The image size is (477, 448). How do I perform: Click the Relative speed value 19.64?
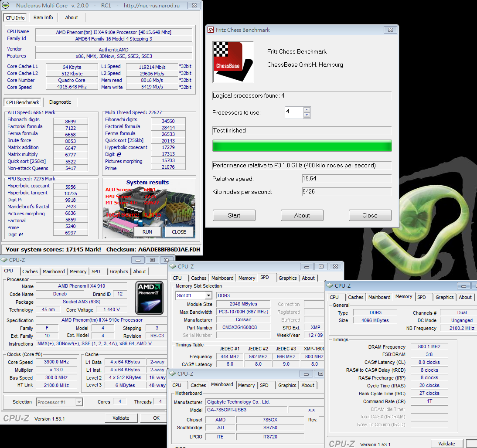(x=347, y=179)
